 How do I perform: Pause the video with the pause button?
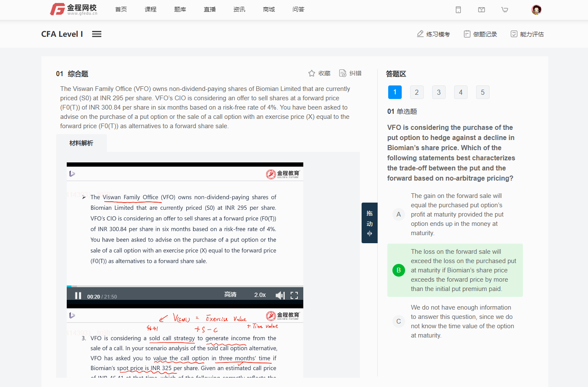(x=78, y=296)
